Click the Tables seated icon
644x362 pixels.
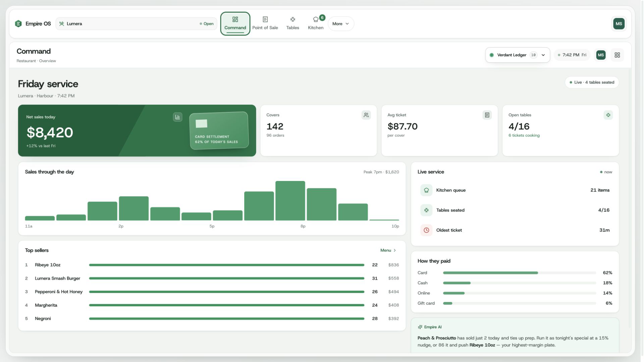point(426,210)
